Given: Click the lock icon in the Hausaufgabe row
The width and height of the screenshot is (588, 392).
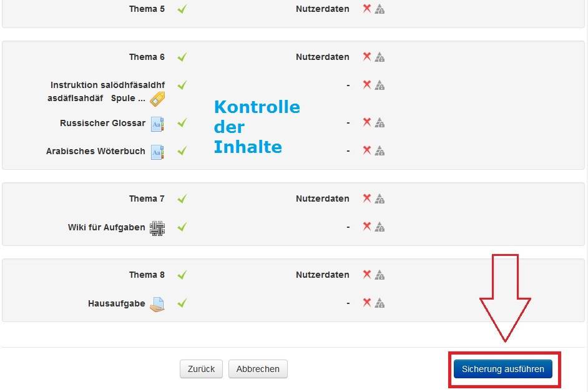Looking at the screenshot, I should click(x=380, y=303).
